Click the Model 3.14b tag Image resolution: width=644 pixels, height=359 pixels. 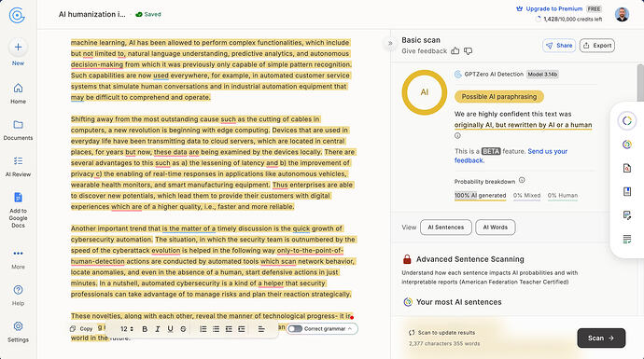[x=542, y=75]
